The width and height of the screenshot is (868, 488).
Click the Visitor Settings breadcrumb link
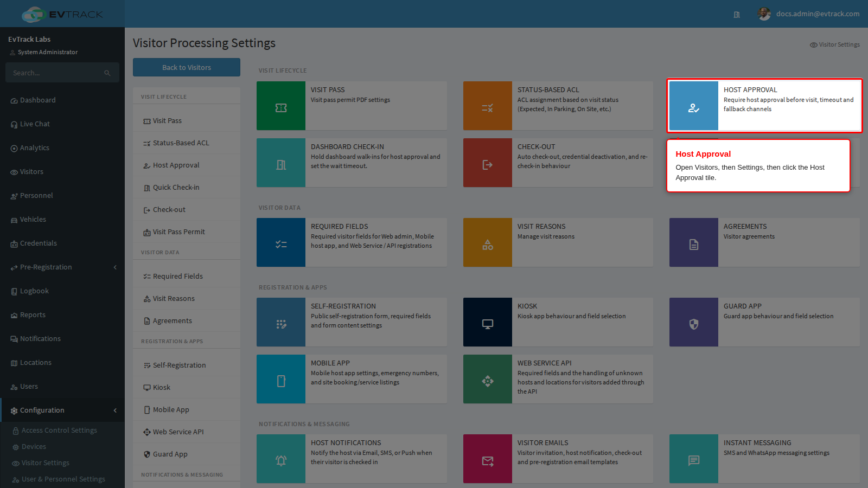pos(835,44)
